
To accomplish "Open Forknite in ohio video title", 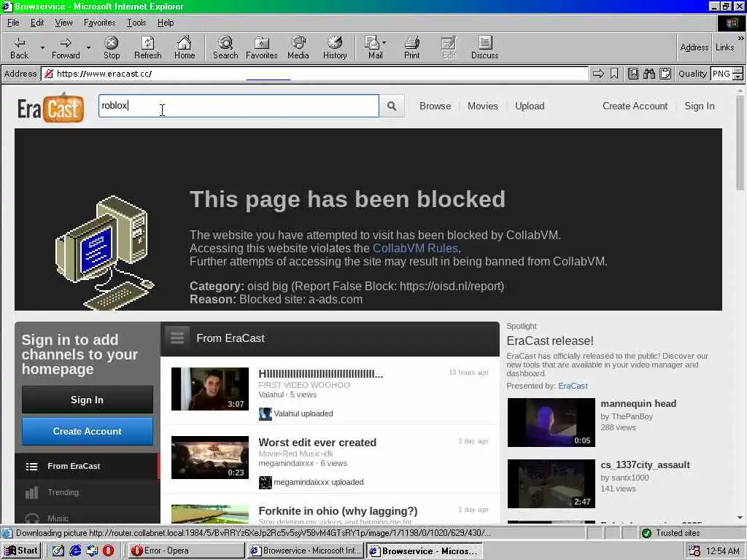I will click(338, 511).
